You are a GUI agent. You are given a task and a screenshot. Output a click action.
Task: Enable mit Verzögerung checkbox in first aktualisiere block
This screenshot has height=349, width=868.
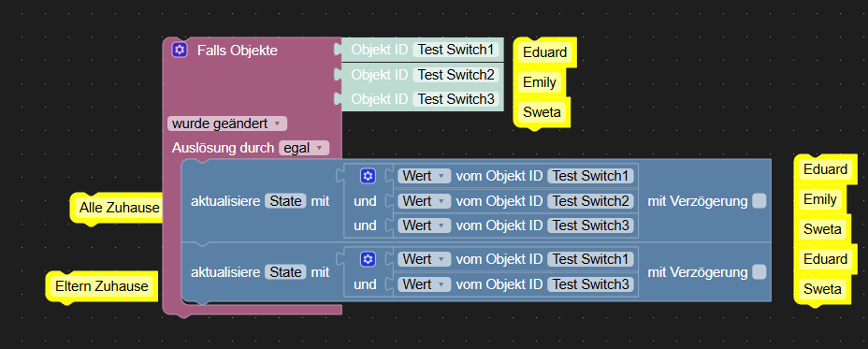coord(759,201)
